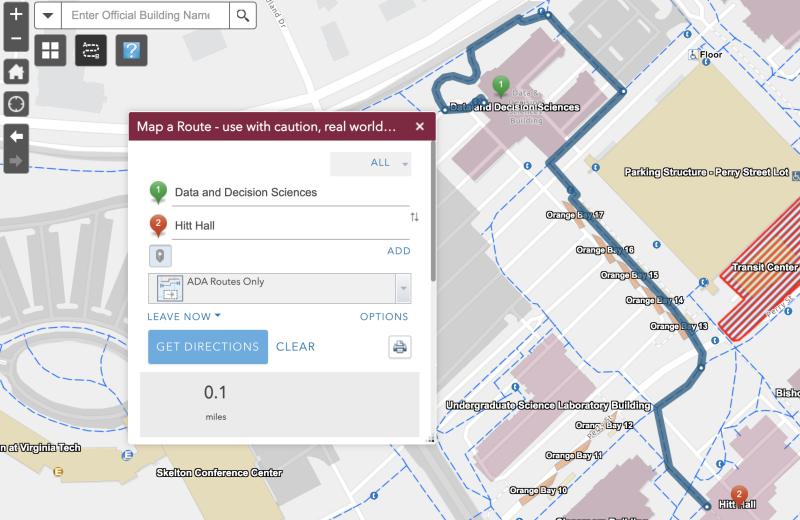Click the red 2 pin icon in route panel
Screen dimensions: 800x520
158,226
